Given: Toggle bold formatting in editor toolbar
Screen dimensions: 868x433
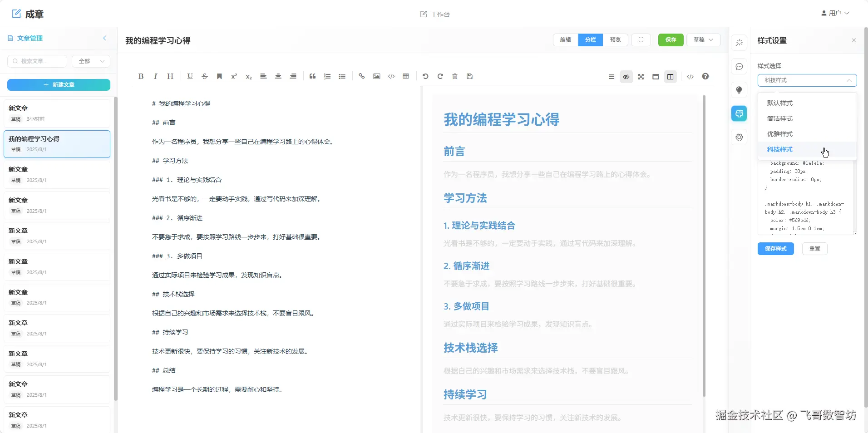Looking at the screenshot, I should (x=141, y=76).
